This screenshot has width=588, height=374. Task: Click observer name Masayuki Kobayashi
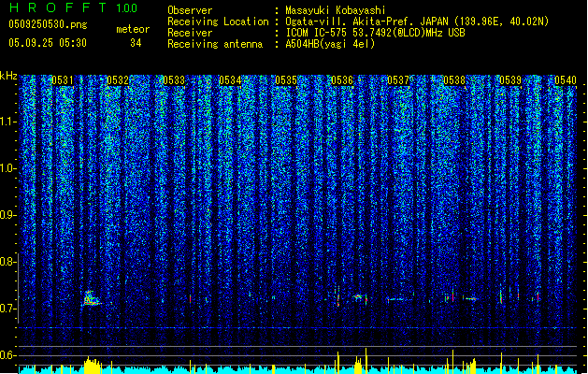click(335, 10)
